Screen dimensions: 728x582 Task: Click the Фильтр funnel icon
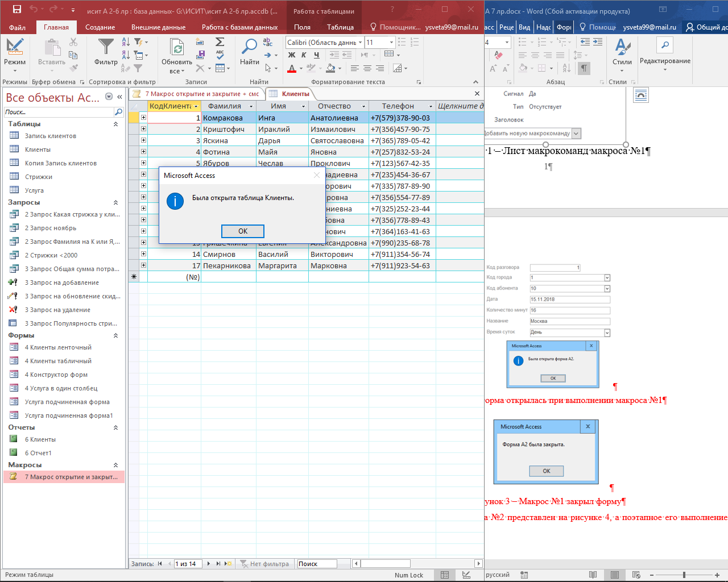pos(106,47)
